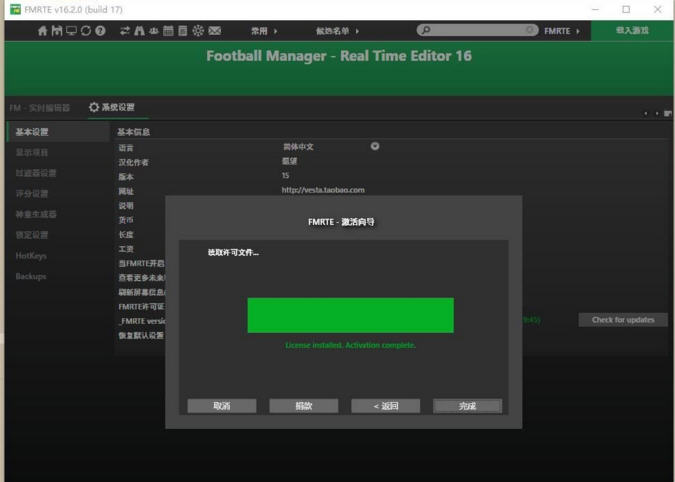
Task: Click the icon right of binoculars
Action: [154, 31]
